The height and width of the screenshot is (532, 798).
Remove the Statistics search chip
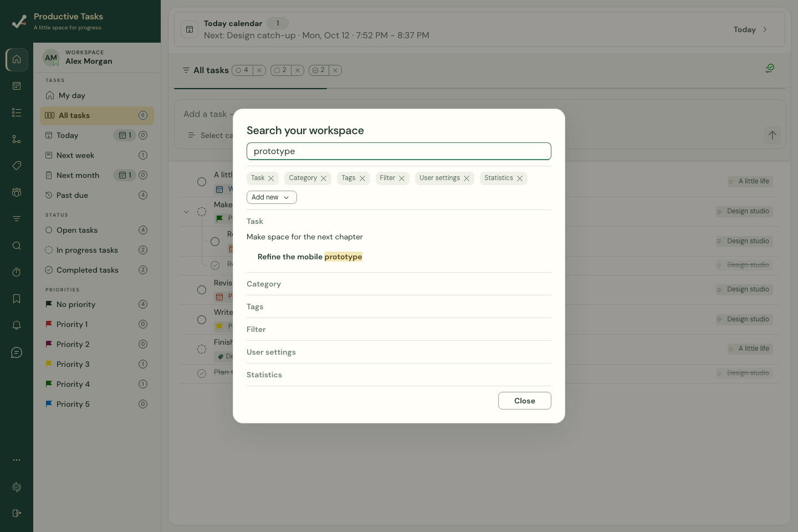tap(520, 178)
